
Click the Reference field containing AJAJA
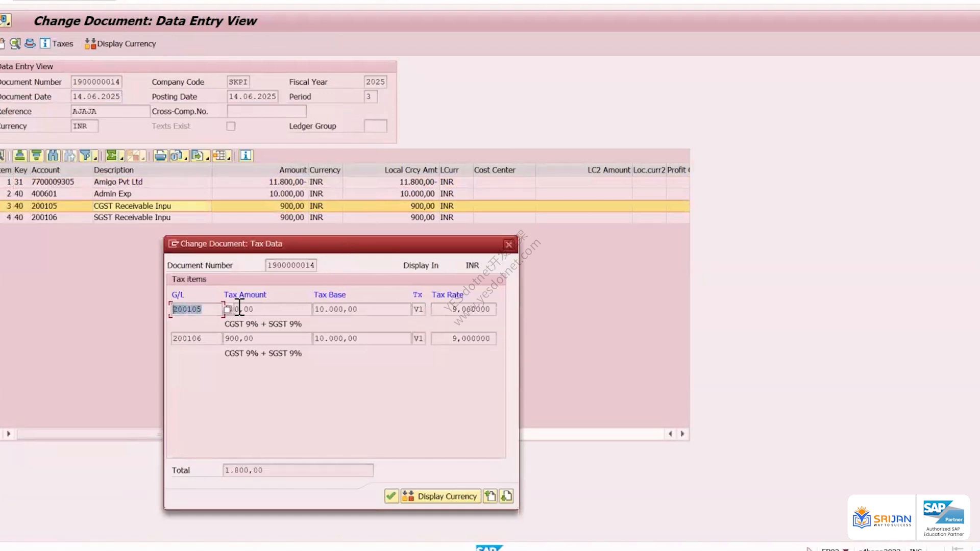tap(110, 111)
